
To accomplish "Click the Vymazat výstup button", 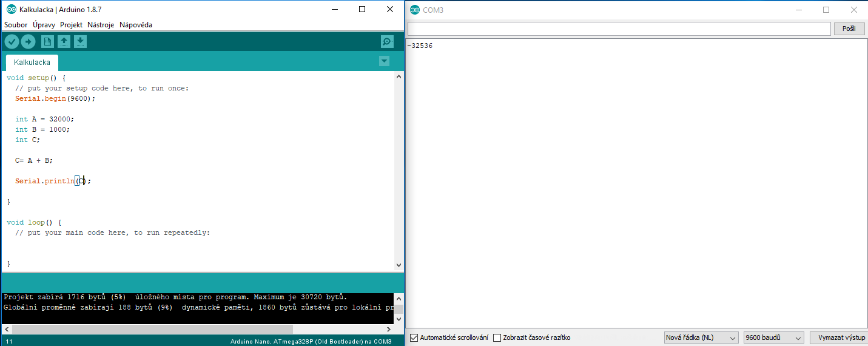I will (x=841, y=338).
